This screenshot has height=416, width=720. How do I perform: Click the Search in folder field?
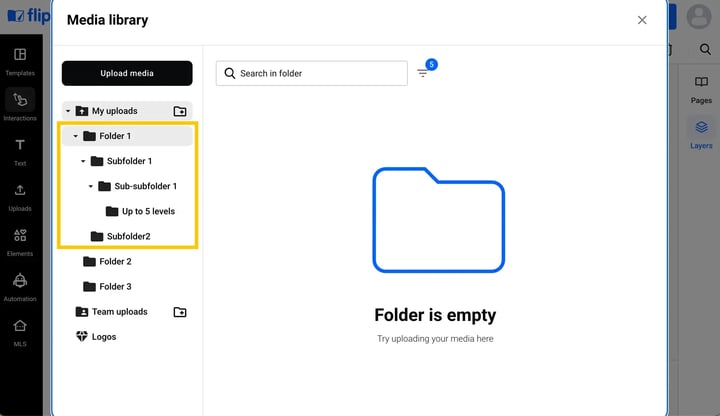point(311,73)
